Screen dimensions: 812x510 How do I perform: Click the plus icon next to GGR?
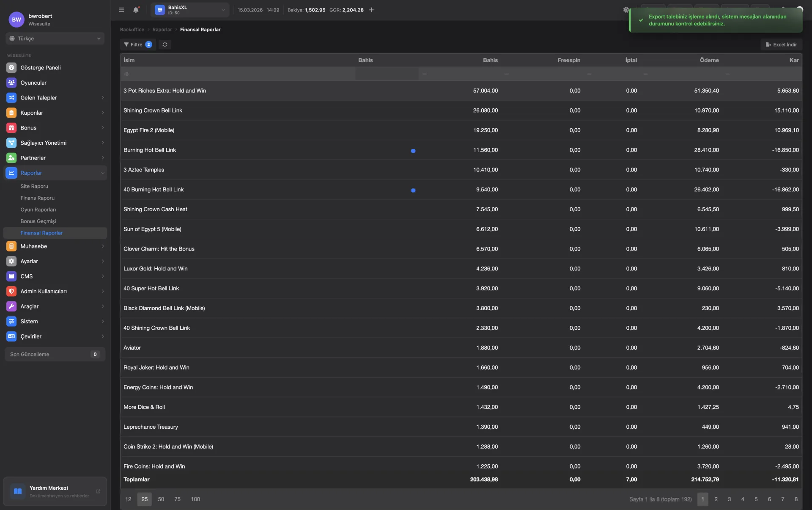(371, 10)
